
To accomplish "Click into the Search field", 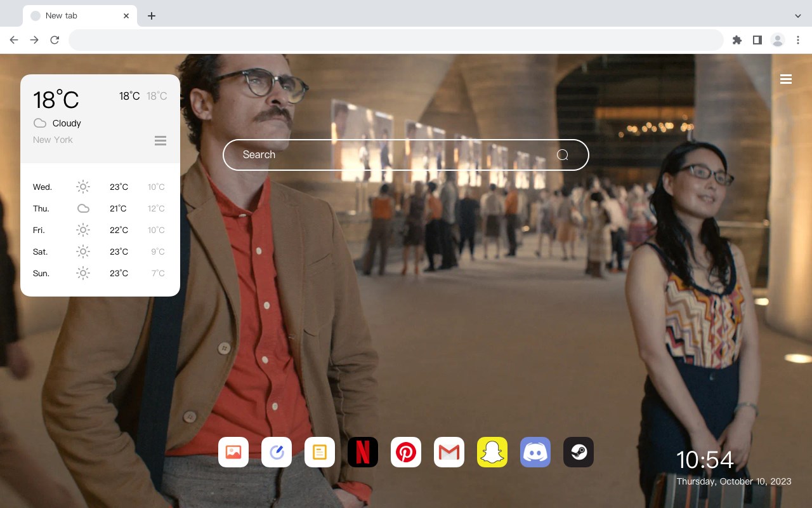I will tap(406, 155).
